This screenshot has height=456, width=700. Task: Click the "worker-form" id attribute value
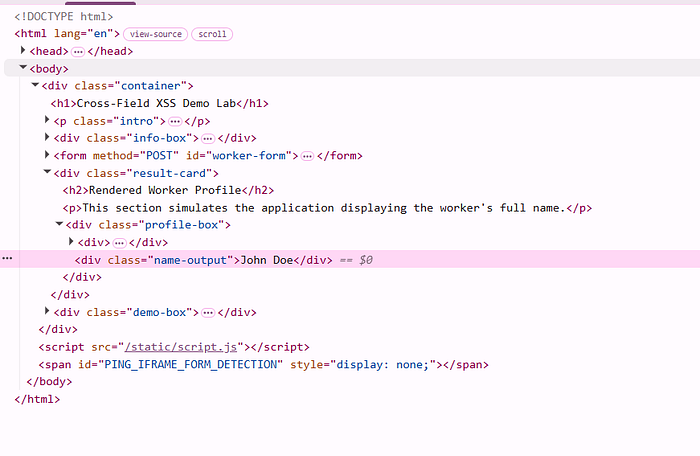coord(249,155)
